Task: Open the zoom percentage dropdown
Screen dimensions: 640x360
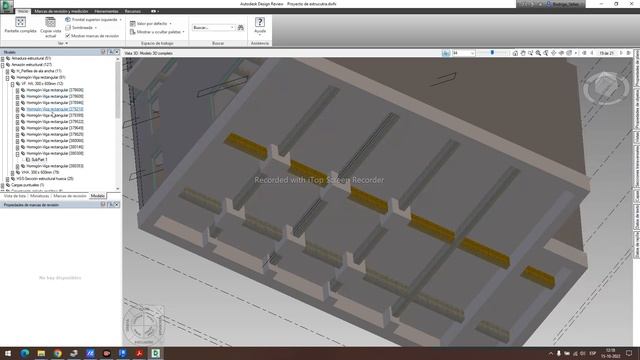Action: coord(472,53)
